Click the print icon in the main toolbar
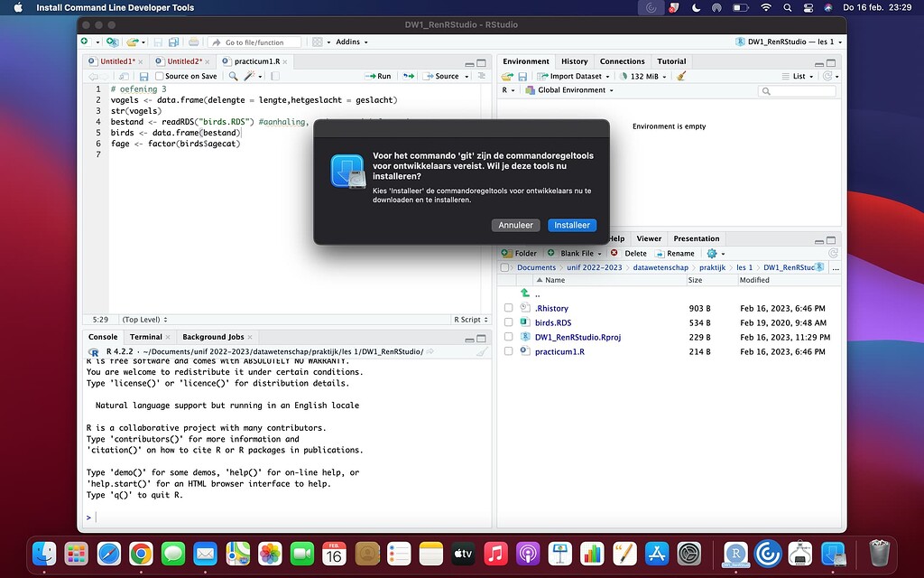The height and width of the screenshot is (578, 924). coord(194,42)
